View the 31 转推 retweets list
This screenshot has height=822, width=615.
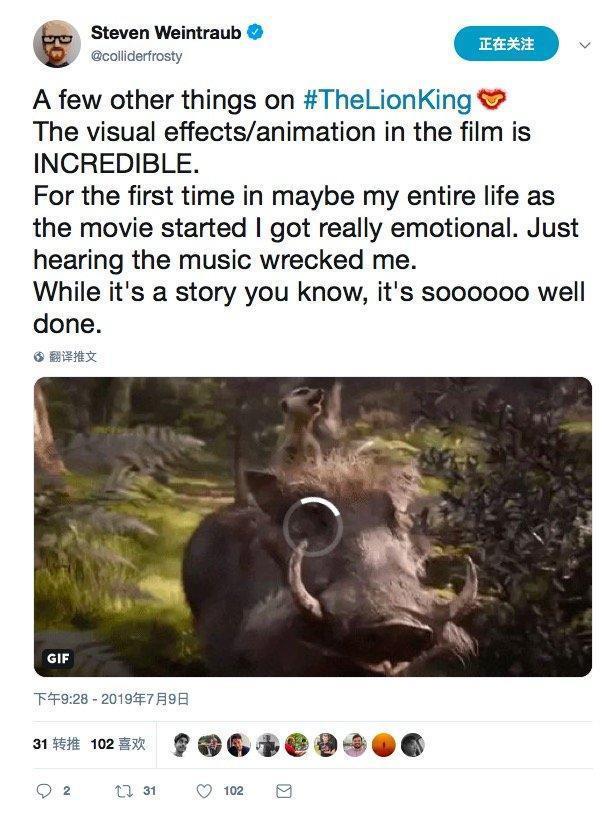[55, 744]
